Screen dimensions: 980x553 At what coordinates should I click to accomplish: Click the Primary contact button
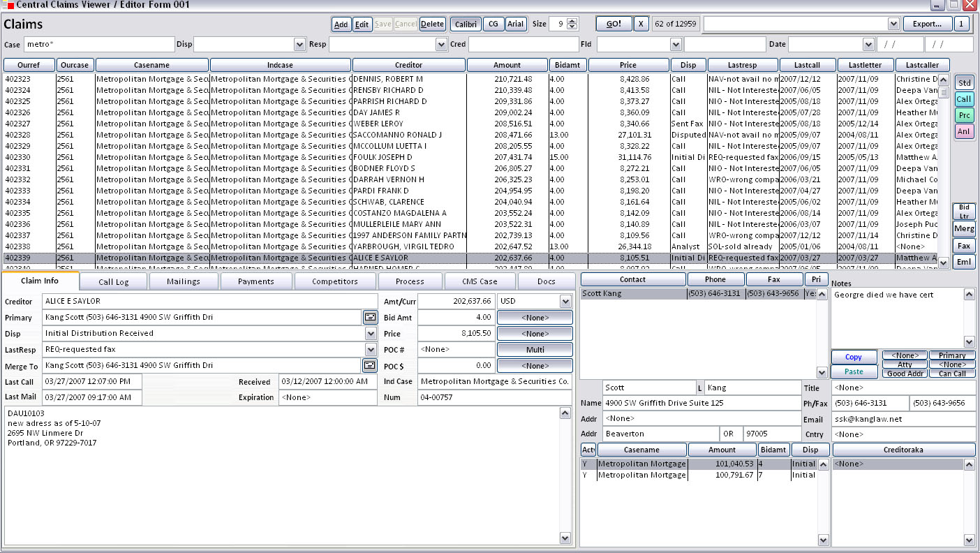(x=952, y=355)
